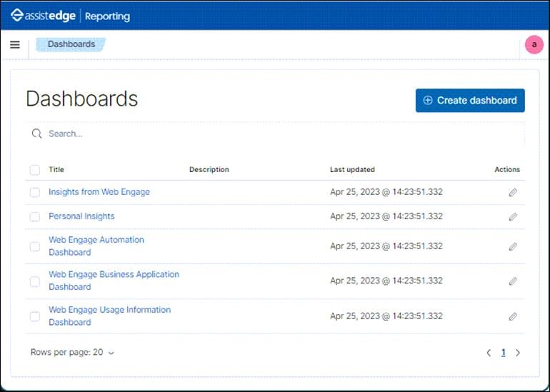Go to next page with right chevron

(518, 353)
